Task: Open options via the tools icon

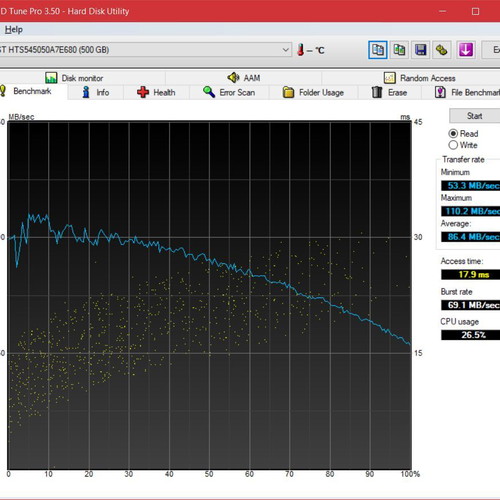Action: pos(442,50)
